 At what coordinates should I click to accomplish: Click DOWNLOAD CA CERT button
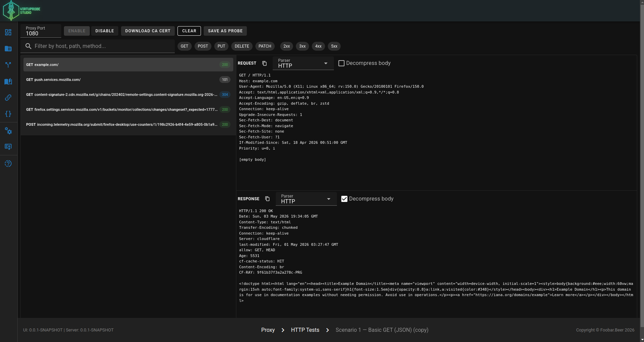click(x=148, y=31)
